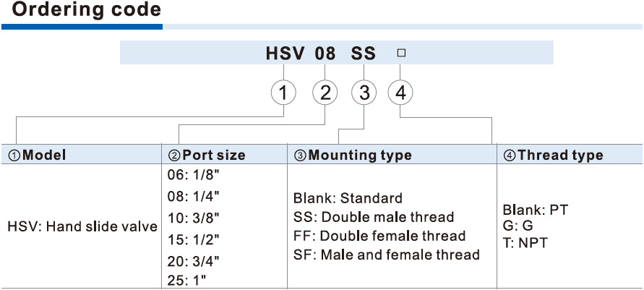The height and width of the screenshot is (290, 644).
Task: Click circled number 2 callout
Action: coord(325,93)
